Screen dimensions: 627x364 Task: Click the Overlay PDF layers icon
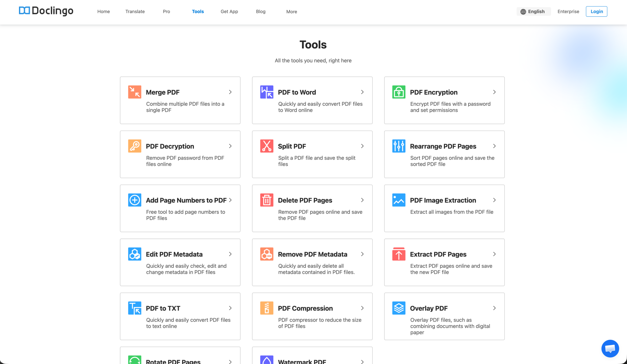coord(398,308)
